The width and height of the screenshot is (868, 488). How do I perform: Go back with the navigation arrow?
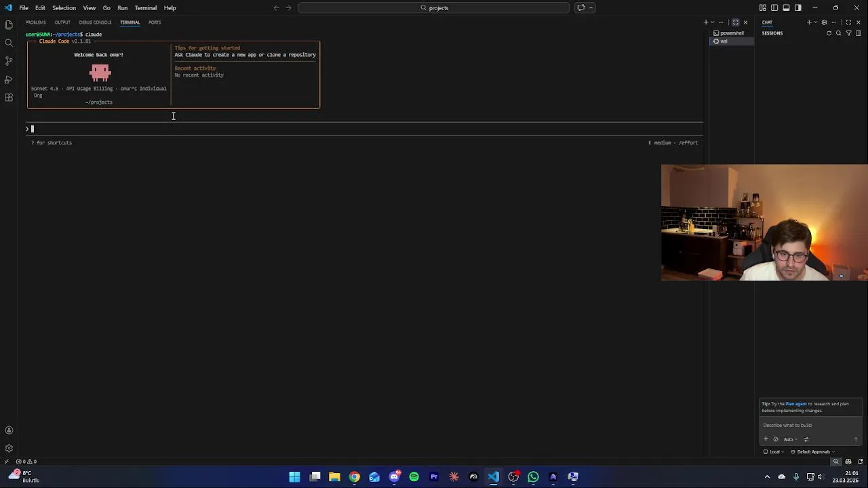click(276, 8)
